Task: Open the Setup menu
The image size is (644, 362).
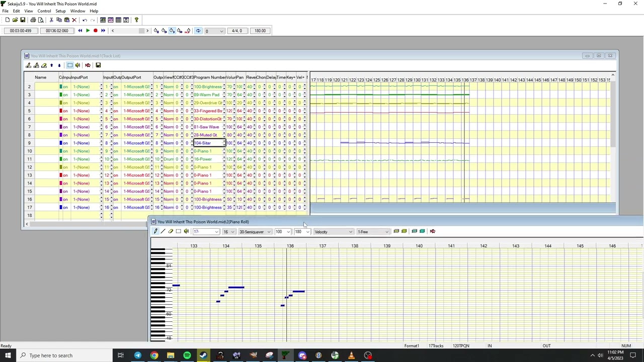Action: click(x=60, y=11)
